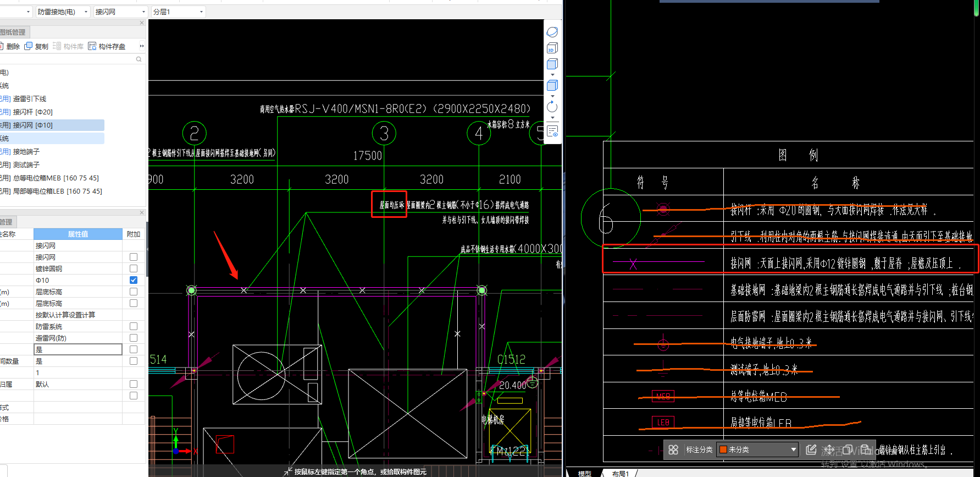Toggle 附加 checkbox for second 层底标高 row
This screenshot has height=477, width=980.
point(134,303)
